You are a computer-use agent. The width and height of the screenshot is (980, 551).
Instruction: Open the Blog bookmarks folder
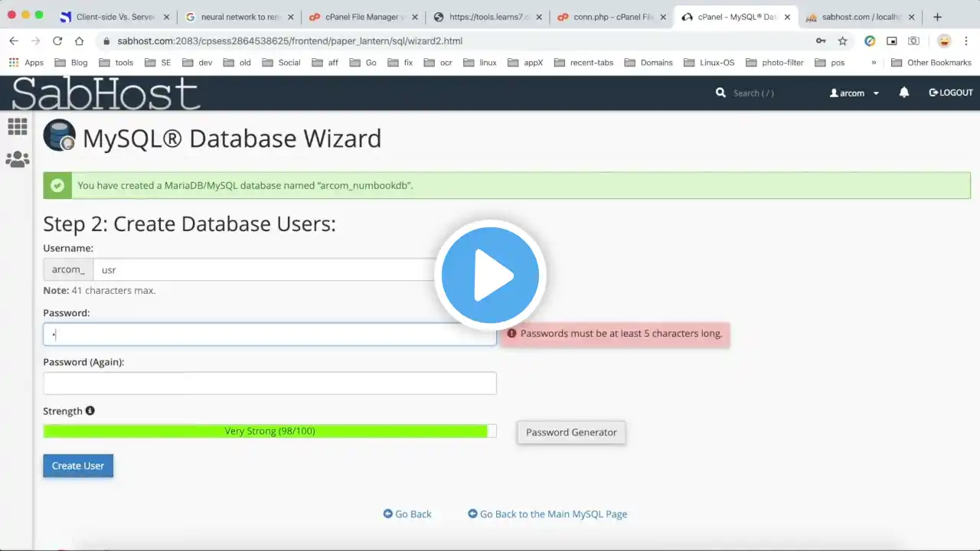70,63
